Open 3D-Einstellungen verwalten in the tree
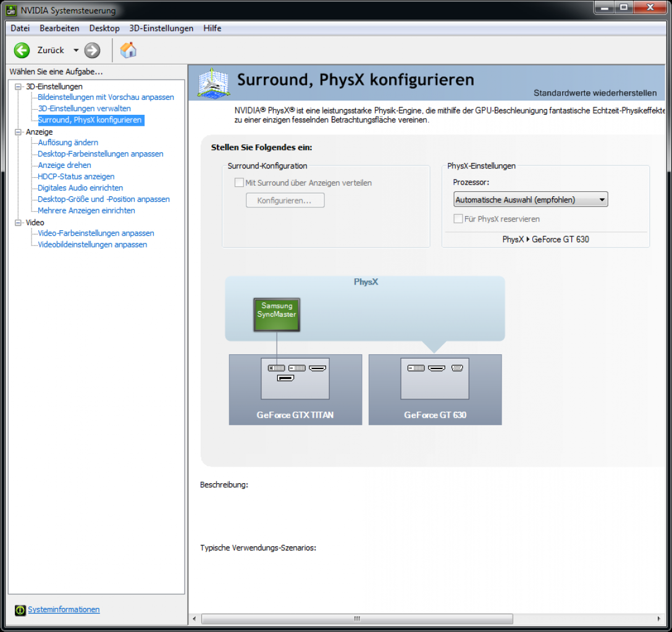672x632 pixels. click(x=85, y=109)
